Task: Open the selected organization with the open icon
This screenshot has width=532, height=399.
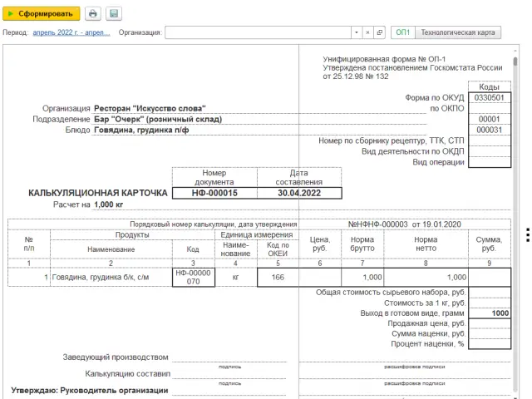Action: (x=380, y=32)
